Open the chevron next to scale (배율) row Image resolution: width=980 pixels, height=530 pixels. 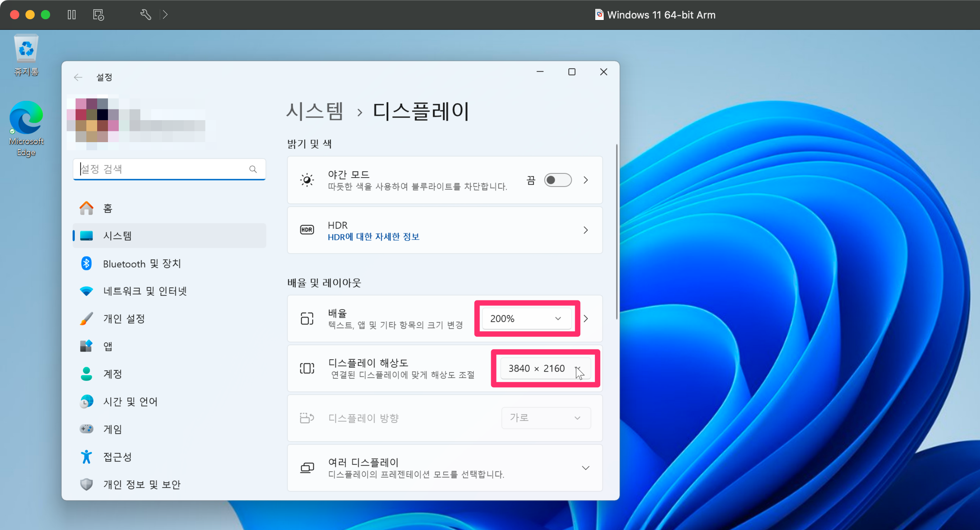click(x=586, y=319)
